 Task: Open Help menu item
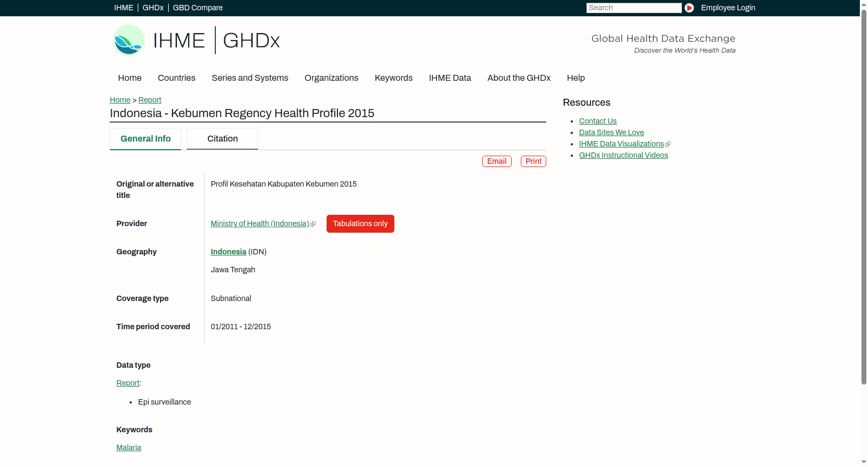[576, 78]
